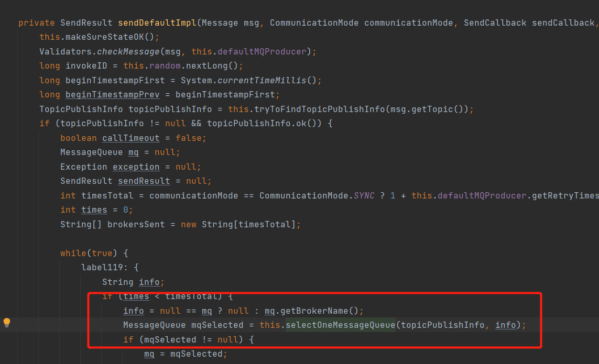Image resolution: width=599 pixels, height=364 pixels.
Task: Click msg.getTopic() call
Action: click(x=427, y=109)
